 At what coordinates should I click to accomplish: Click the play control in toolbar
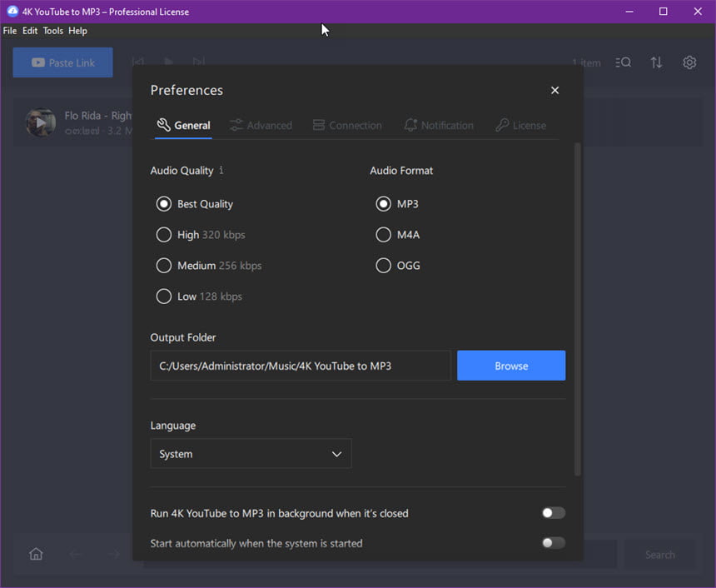168,62
